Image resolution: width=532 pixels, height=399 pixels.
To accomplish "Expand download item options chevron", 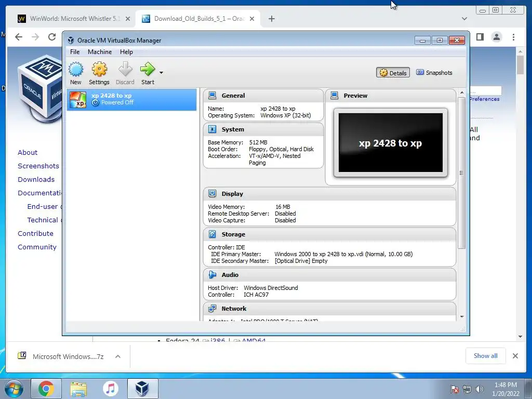I will click(118, 356).
